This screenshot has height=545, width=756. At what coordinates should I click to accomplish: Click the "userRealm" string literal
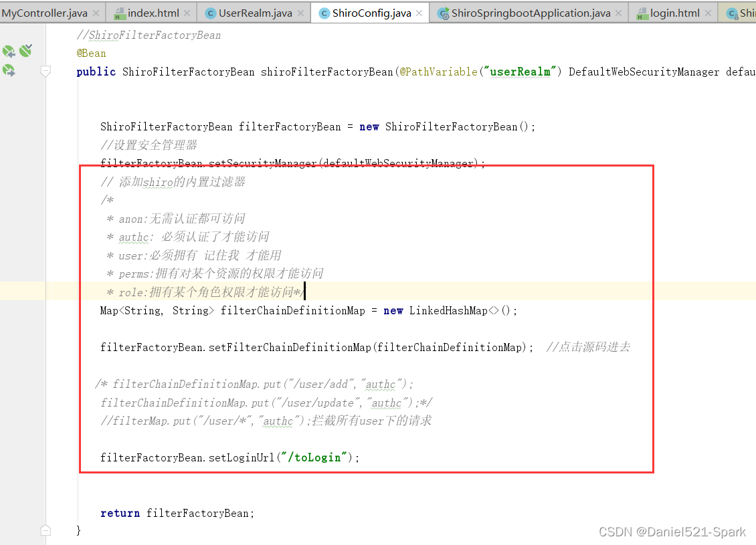point(520,72)
